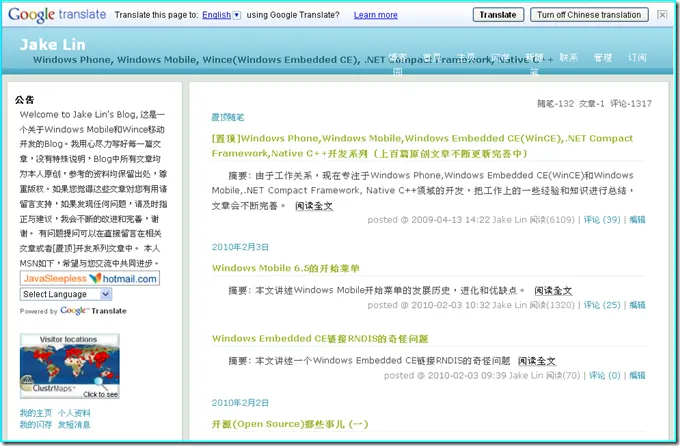Open 评论 (25) comments link

pyautogui.click(x=602, y=305)
